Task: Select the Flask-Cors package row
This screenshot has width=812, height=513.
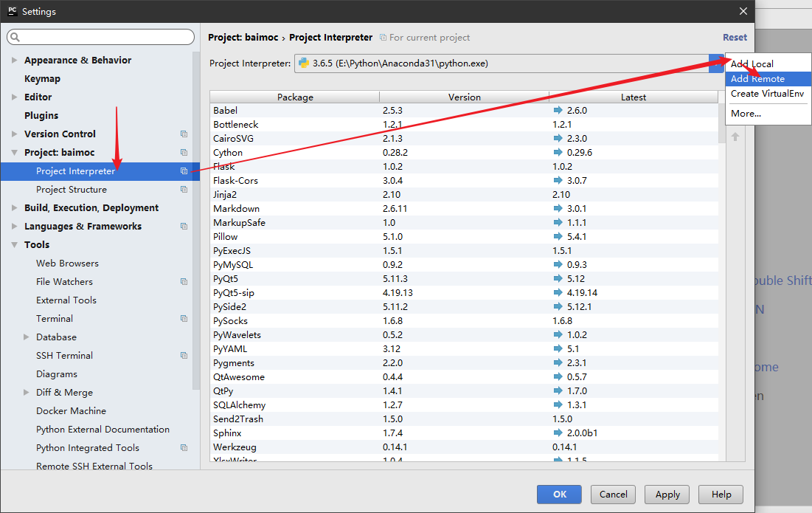Action: click(464, 180)
